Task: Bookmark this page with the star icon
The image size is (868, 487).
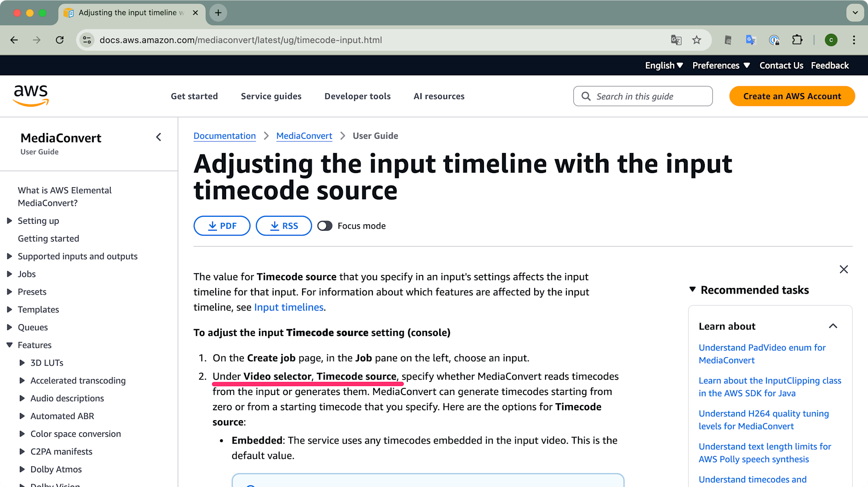Action: (x=697, y=40)
